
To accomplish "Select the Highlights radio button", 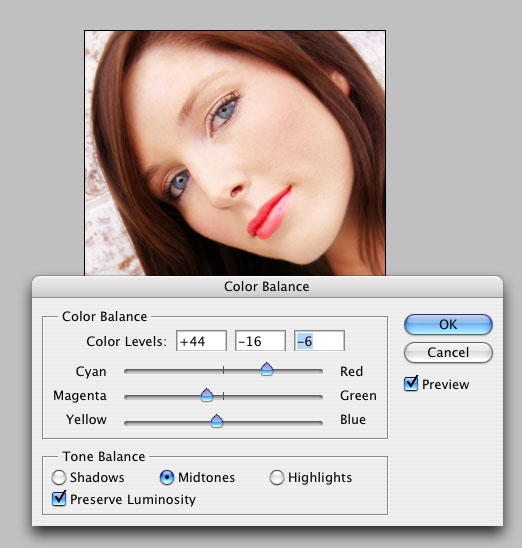I will tap(277, 477).
